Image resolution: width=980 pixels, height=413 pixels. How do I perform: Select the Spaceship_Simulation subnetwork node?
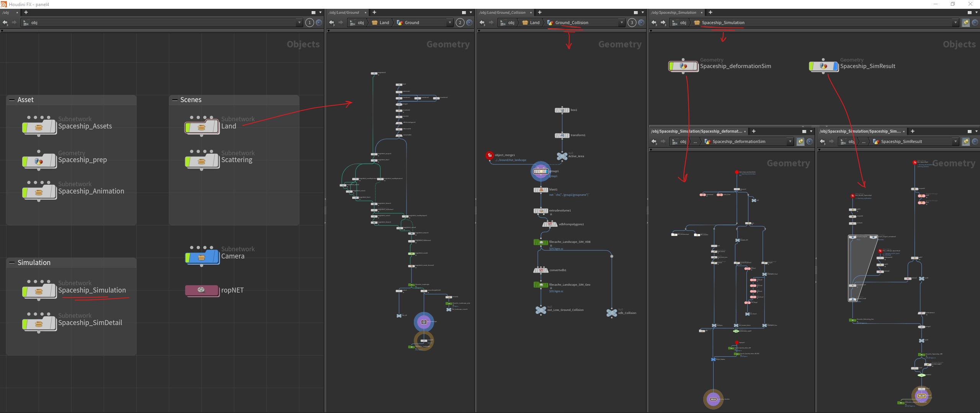pos(39,291)
